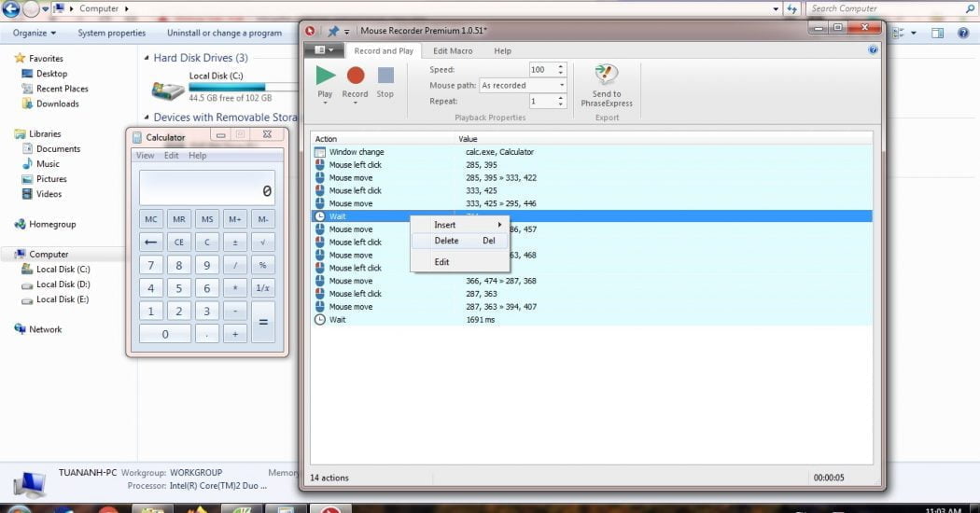Open the Mouse Recorder file menu button
980x513 pixels.
point(323,50)
